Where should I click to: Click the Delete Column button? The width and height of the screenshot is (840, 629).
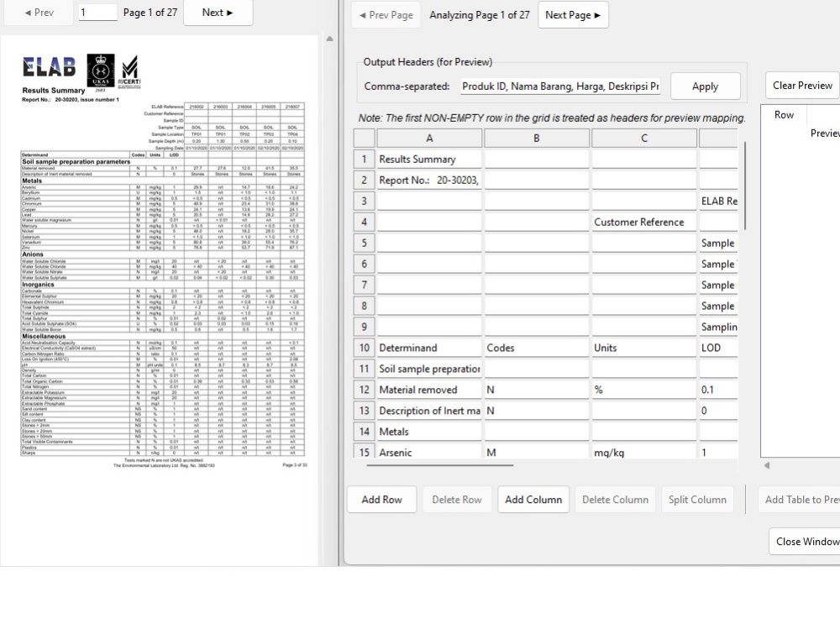pyautogui.click(x=615, y=500)
